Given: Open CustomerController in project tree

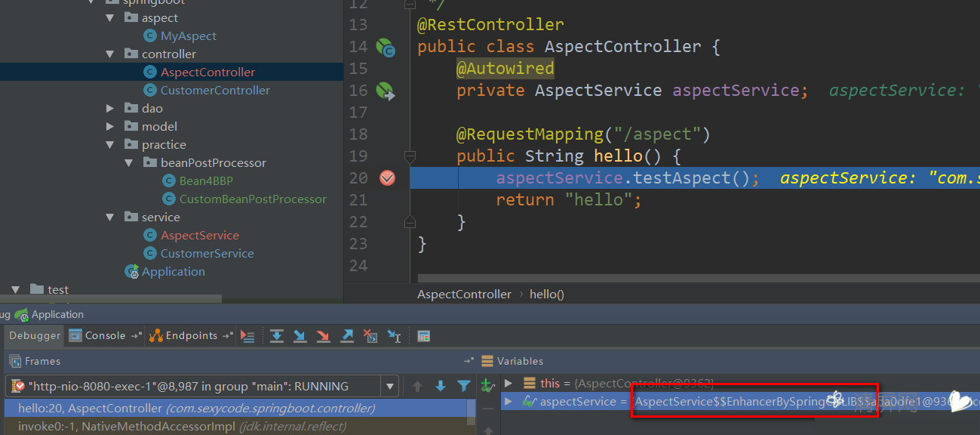Looking at the screenshot, I should [215, 91].
